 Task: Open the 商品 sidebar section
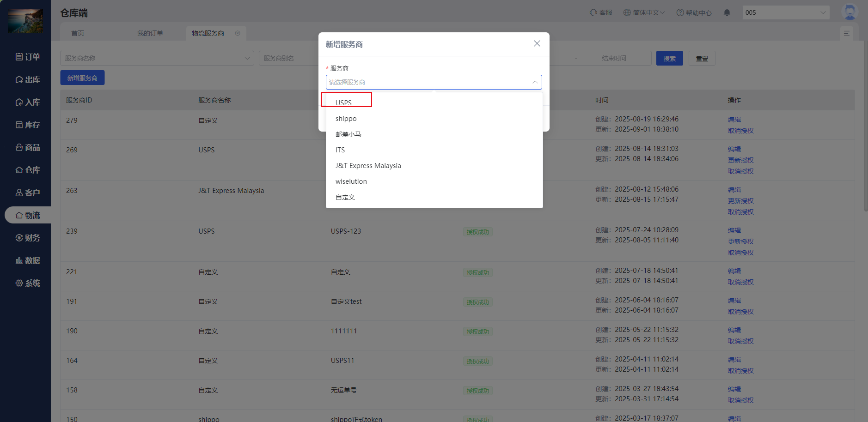point(28,147)
